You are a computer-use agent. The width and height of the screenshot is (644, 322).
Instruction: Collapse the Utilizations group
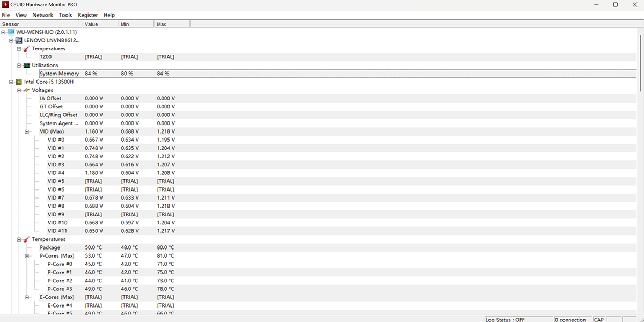19,65
